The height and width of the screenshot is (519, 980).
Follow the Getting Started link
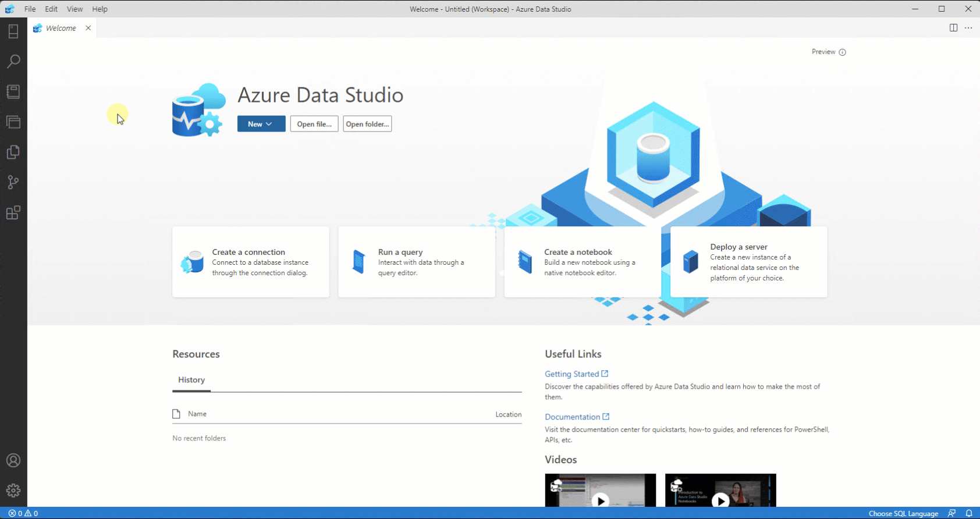point(571,374)
